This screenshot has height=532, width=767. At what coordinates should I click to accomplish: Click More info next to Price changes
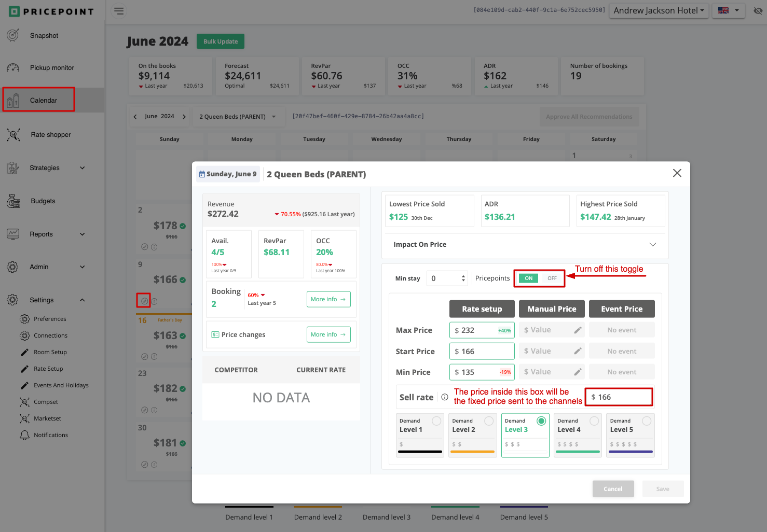click(328, 334)
